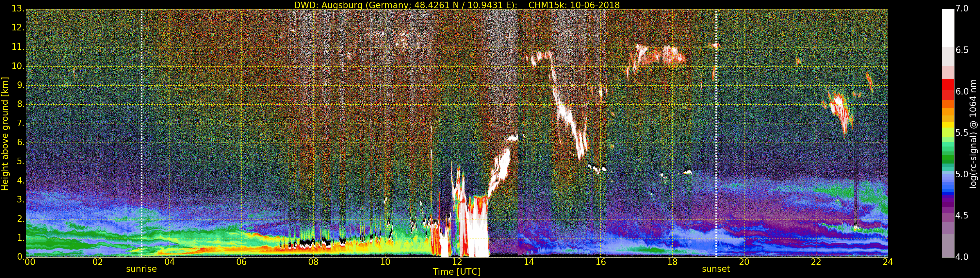Click the height axis tick '0.'
The height and width of the screenshot is (278, 980).
pos(20,257)
